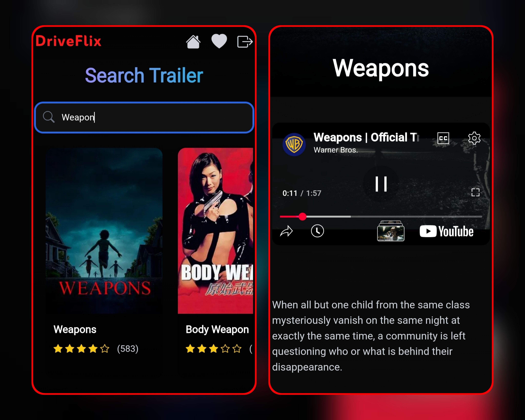Image resolution: width=525 pixels, height=420 pixels.
Task: Select the Weapons movie poster
Action: (104, 231)
